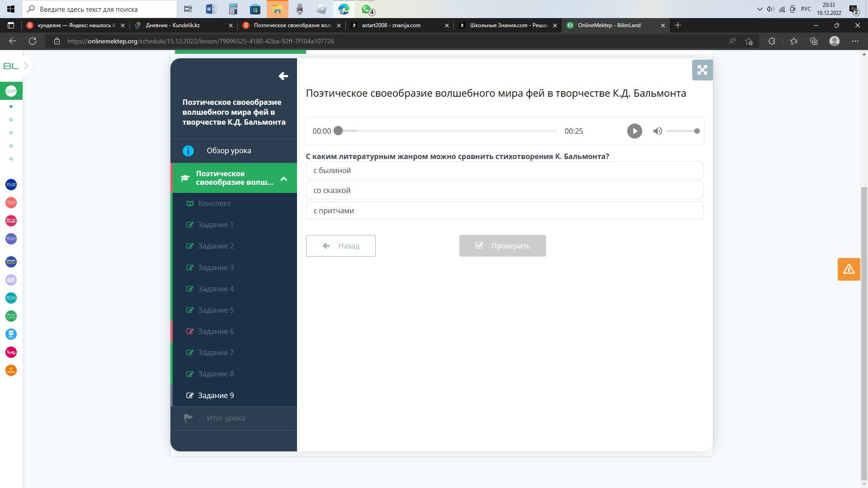Open browser favorites star icon
Image resolution: width=868 pixels, height=488 pixels.
[x=793, y=41]
